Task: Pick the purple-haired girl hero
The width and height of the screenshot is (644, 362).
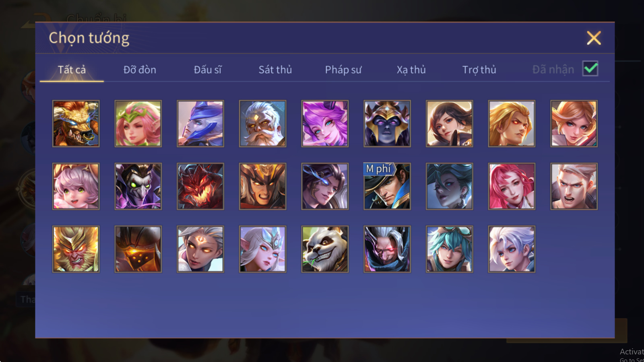Action: point(325,123)
